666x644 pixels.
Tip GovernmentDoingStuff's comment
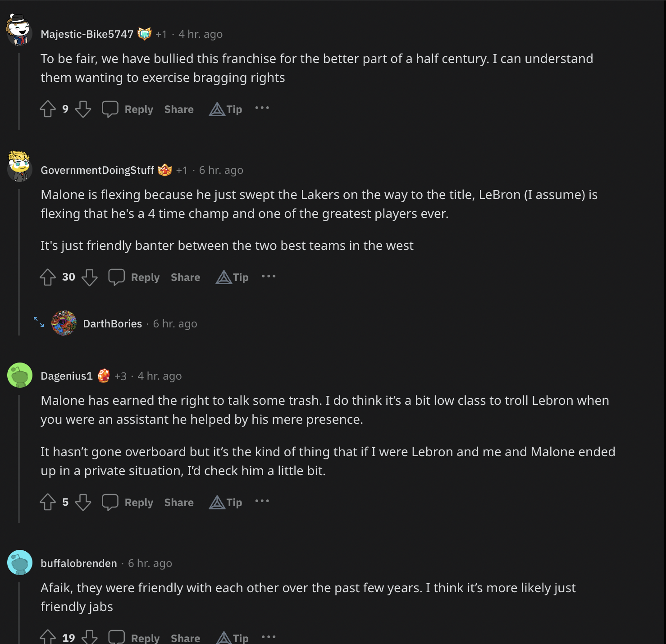pos(233,277)
